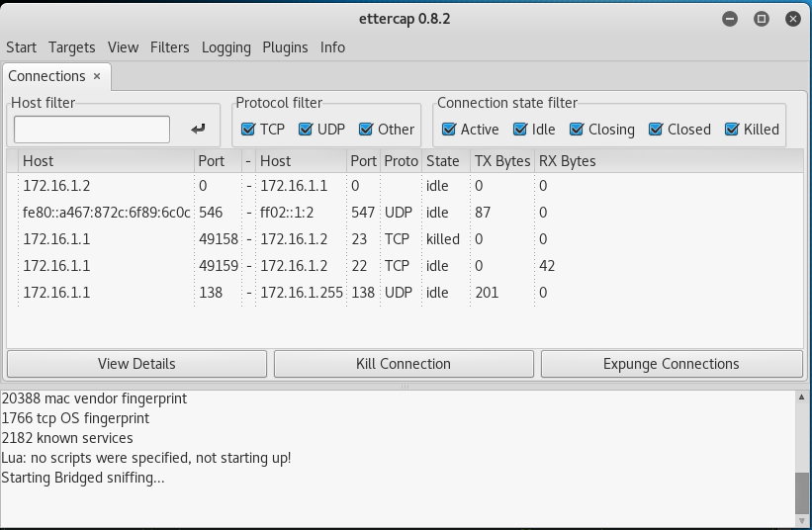812x530 pixels.
Task: Click the RX Bytes value 42
Action: click(546, 266)
